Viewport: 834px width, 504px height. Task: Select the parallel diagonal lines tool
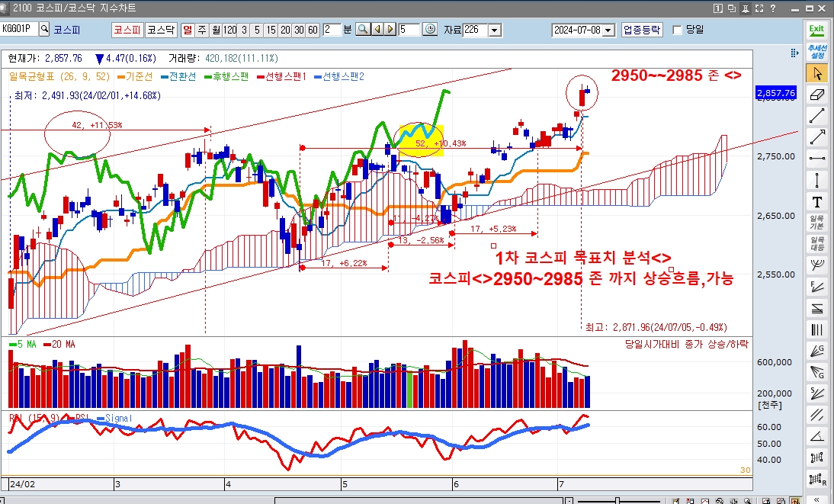pyautogui.click(x=817, y=415)
